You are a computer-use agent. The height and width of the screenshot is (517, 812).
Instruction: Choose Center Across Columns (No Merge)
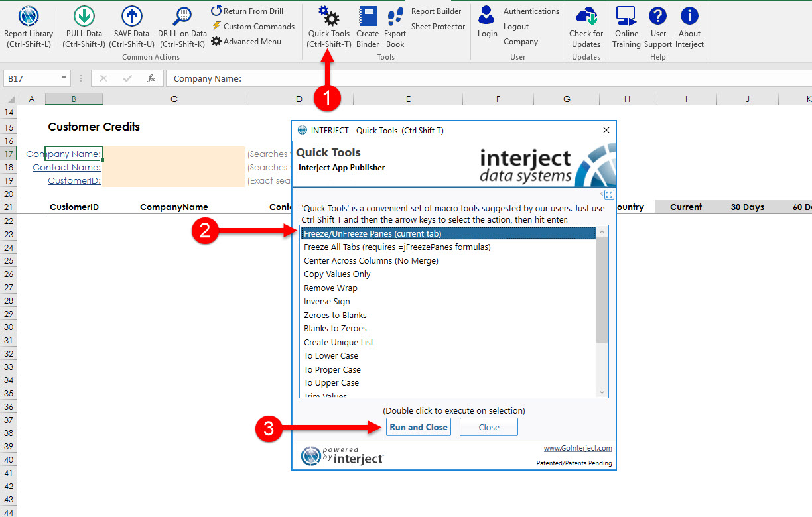(x=449, y=260)
